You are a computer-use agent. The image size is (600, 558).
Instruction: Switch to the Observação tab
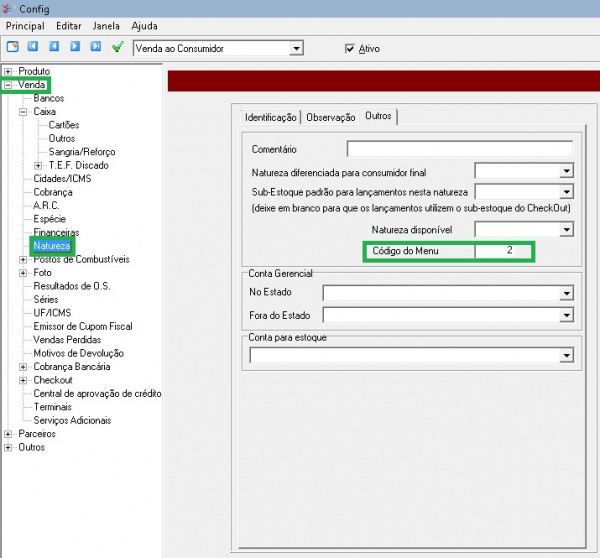(x=330, y=118)
